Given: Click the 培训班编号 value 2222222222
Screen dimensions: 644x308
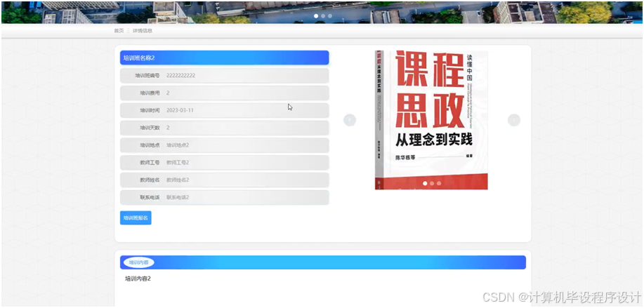Looking at the screenshot, I should tap(180, 76).
